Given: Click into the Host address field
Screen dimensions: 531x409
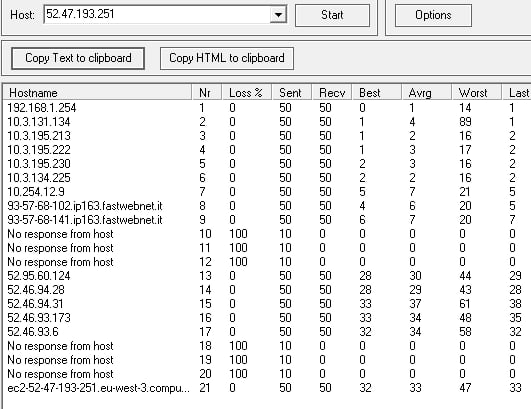Looking at the screenshot, I should click(x=157, y=15).
